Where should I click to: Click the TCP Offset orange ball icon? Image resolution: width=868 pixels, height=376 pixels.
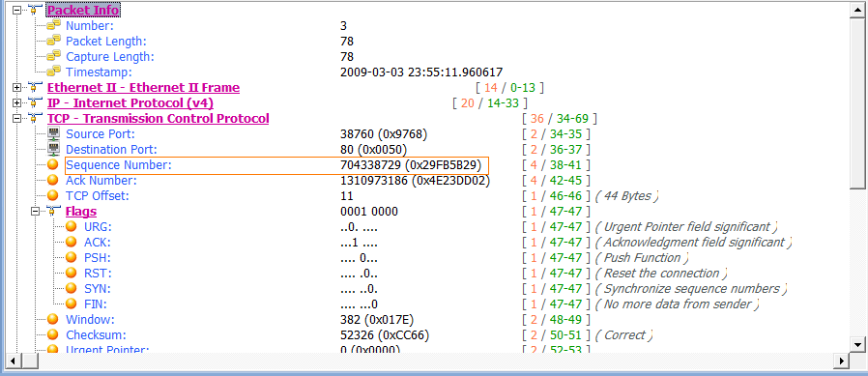(53, 195)
